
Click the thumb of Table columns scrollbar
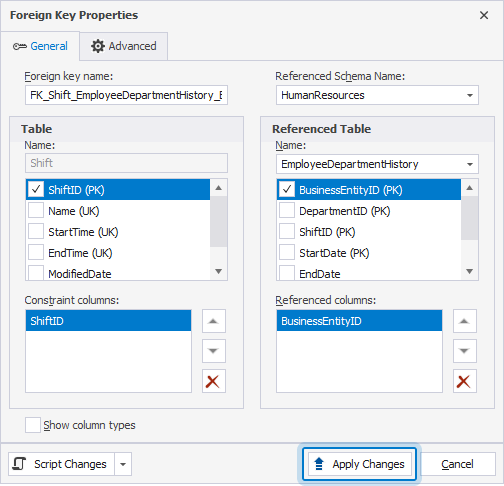(219, 222)
